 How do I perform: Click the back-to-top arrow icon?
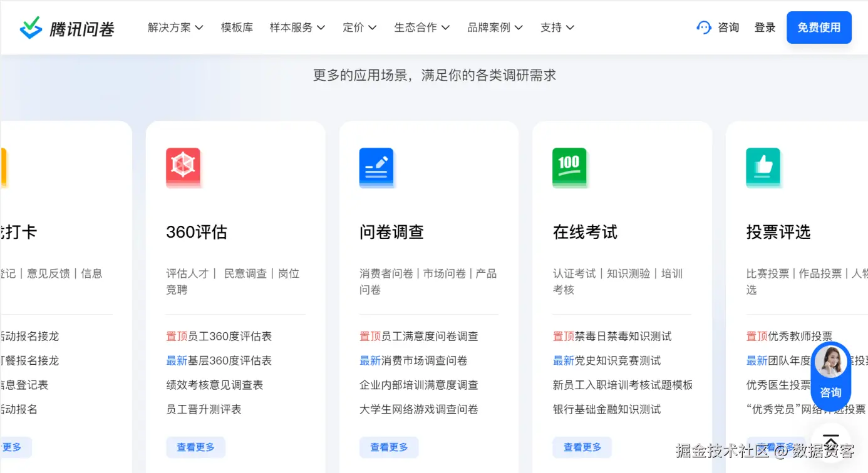tap(831, 441)
